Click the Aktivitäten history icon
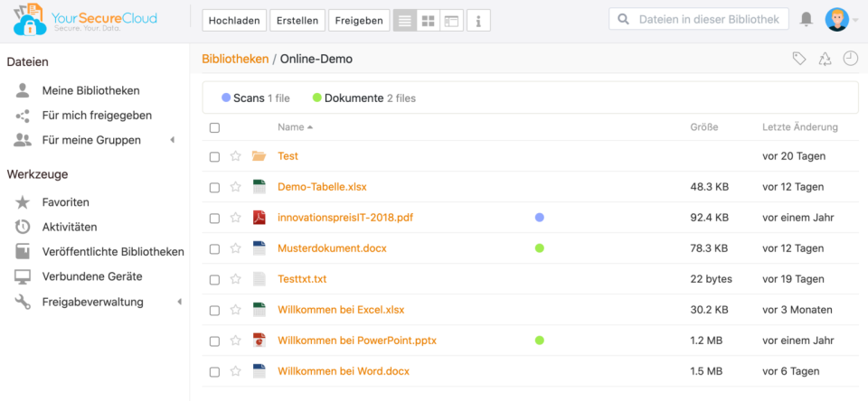868x401 pixels. pyautogui.click(x=22, y=227)
